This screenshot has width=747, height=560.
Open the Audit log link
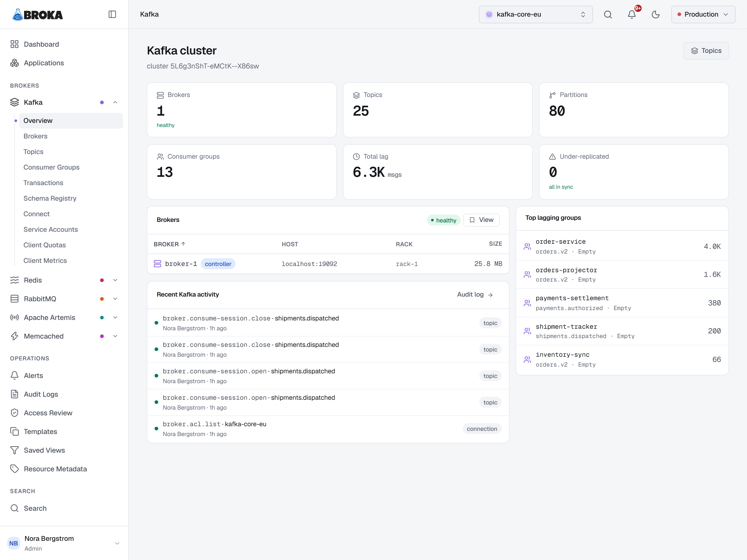click(475, 294)
